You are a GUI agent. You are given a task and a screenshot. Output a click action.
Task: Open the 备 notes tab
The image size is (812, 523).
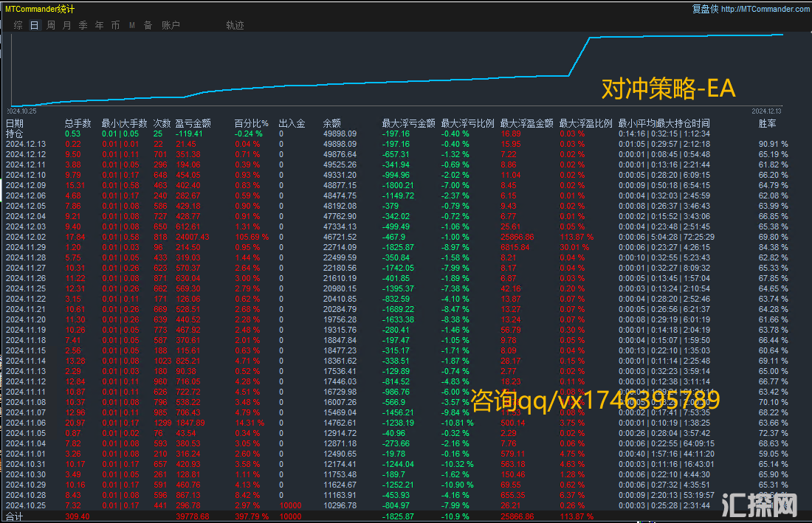pyautogui.click(x=148, y=25)
